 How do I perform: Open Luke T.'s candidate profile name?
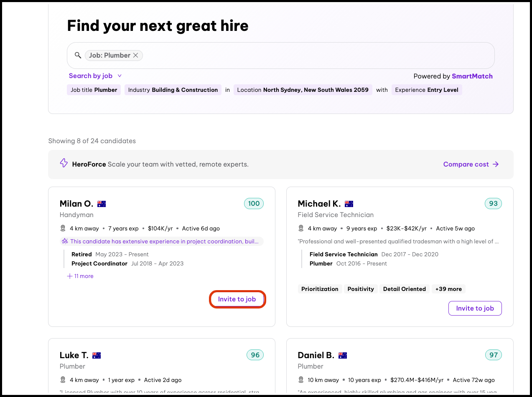[x=74, y=355]
